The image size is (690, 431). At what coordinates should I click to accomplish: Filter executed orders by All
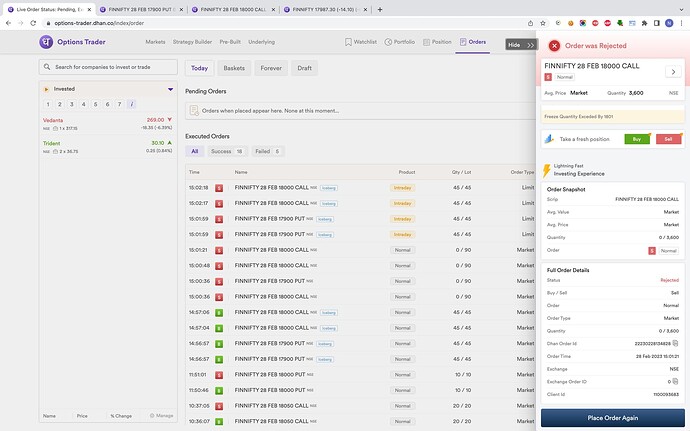point(195,151)
